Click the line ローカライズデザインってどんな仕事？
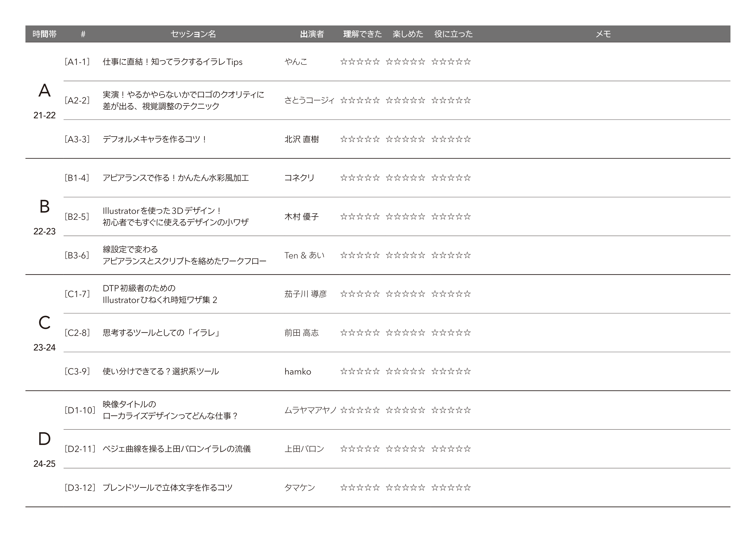The width and height of the screenshot is (756, 535). 170,416
